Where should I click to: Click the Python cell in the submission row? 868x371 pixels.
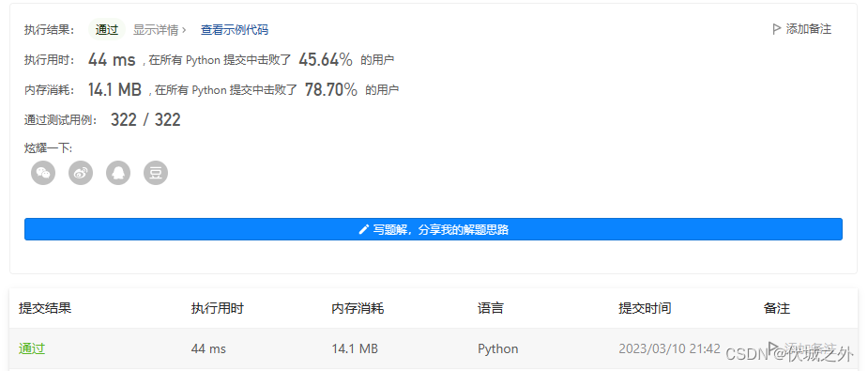coord(498,348)
